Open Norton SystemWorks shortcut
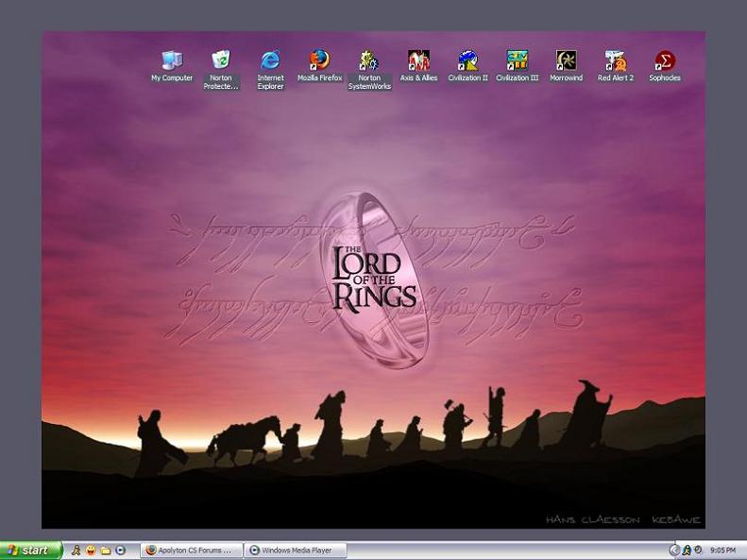The height and width of the screenshot is (560, 747). pos(369,62)
